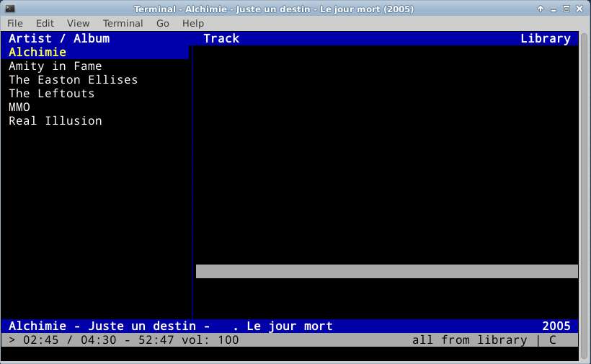Click the play state > symbol
591x364 pixels.
click(x=12, y=340)
